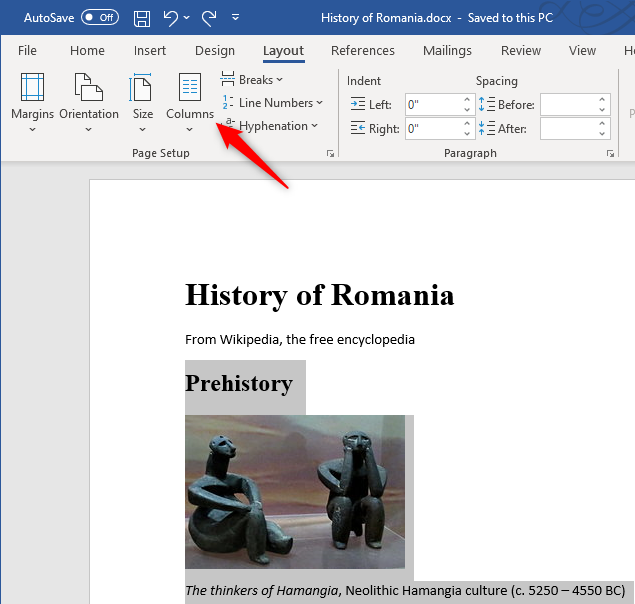635x604 pixels.
Task: Click the Spacing Before input field
Action: pyautogui.click(x=569, y=105)
